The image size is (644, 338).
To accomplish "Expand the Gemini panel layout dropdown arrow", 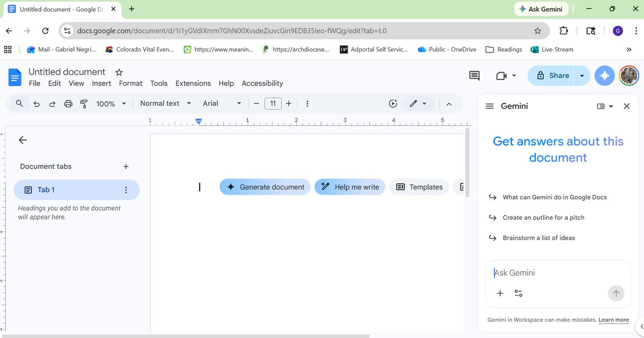I will click(611, 106).
